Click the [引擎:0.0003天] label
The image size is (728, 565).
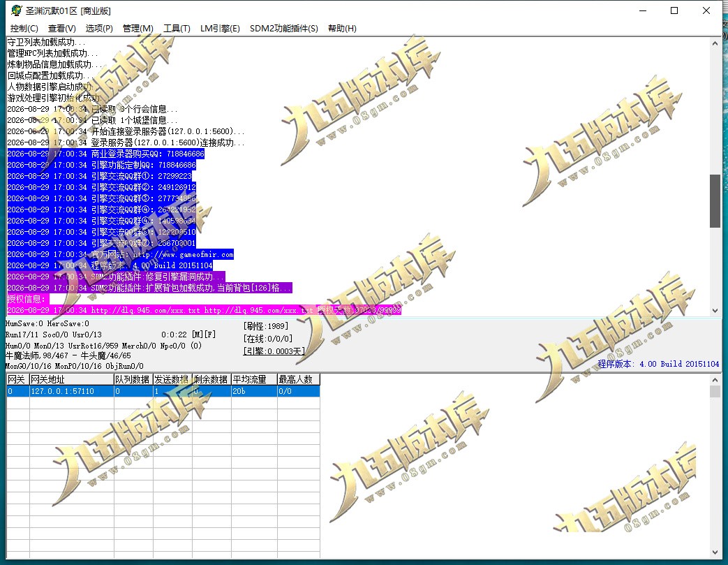[274, 351]
